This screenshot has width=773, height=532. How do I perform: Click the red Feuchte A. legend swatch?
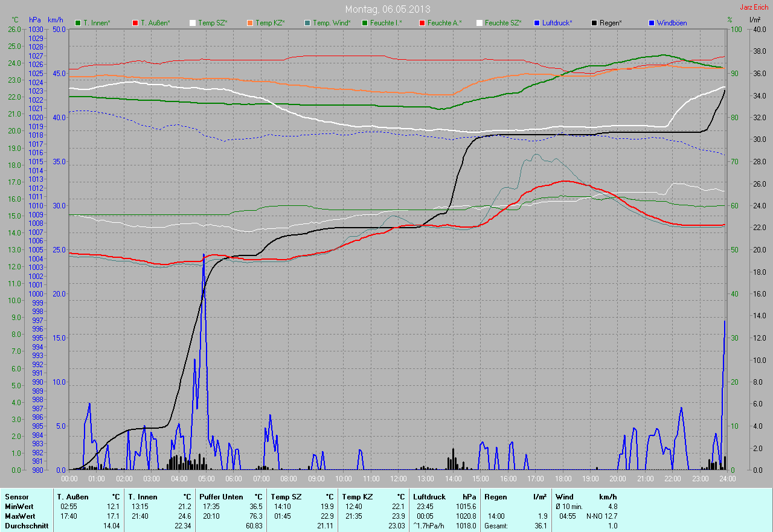422,23
